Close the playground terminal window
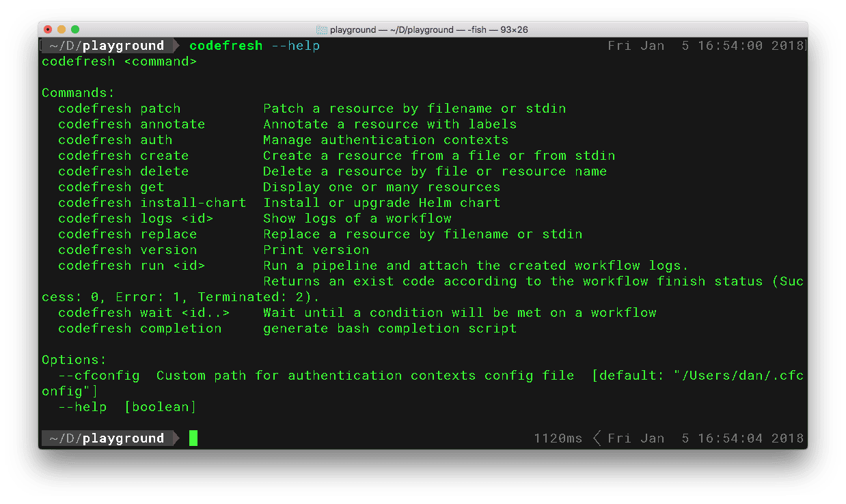846x504 pixels. coord(48,29)
